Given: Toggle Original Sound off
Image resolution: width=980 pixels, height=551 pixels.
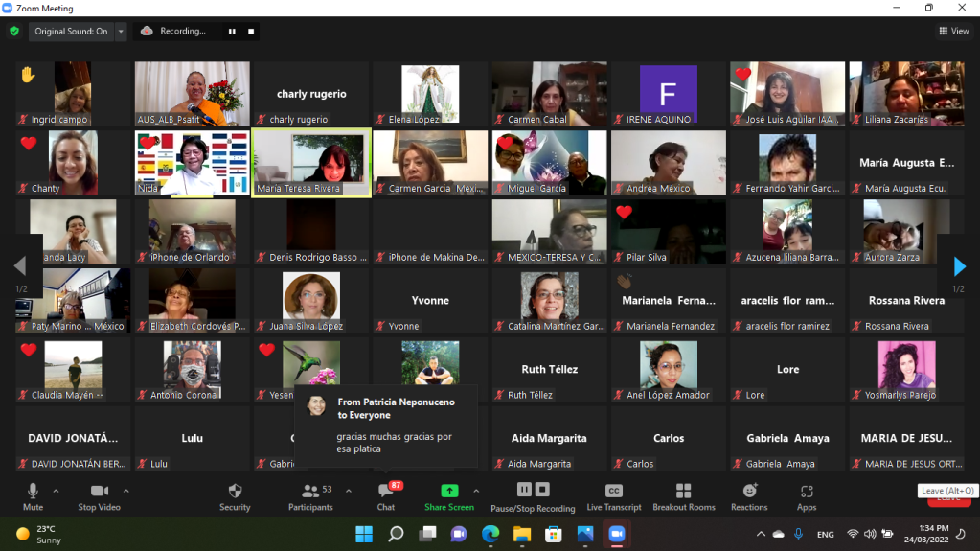Looking at the screenshot, I should pos(71,32).
